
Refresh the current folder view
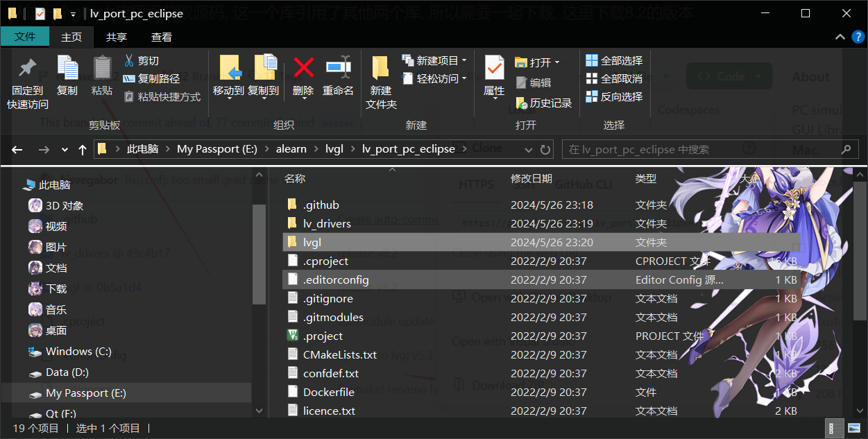click(x=546, y=149)
